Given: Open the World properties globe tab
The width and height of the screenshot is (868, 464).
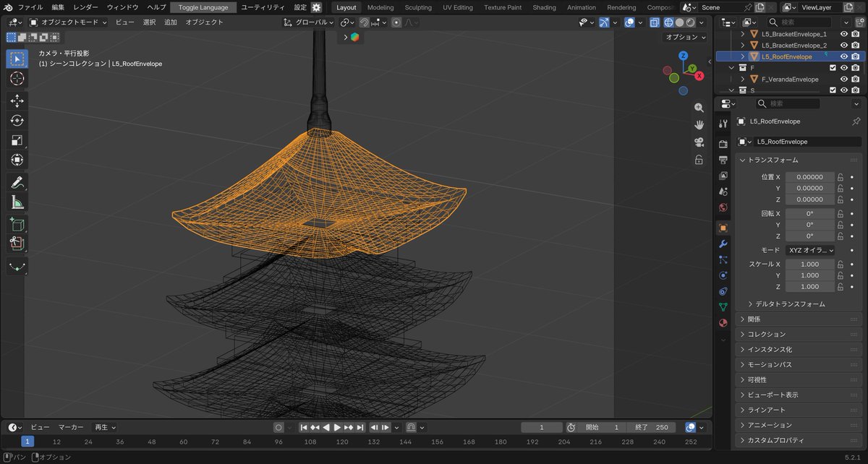Looking at the screenshot, I should [x=723, y=207].
